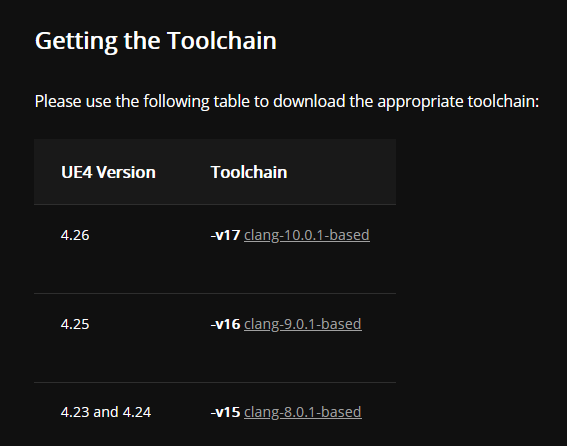Click the word "table" in the intro sentence
Image resolution: width=567 pixels, height=446 pixels.
231,101
